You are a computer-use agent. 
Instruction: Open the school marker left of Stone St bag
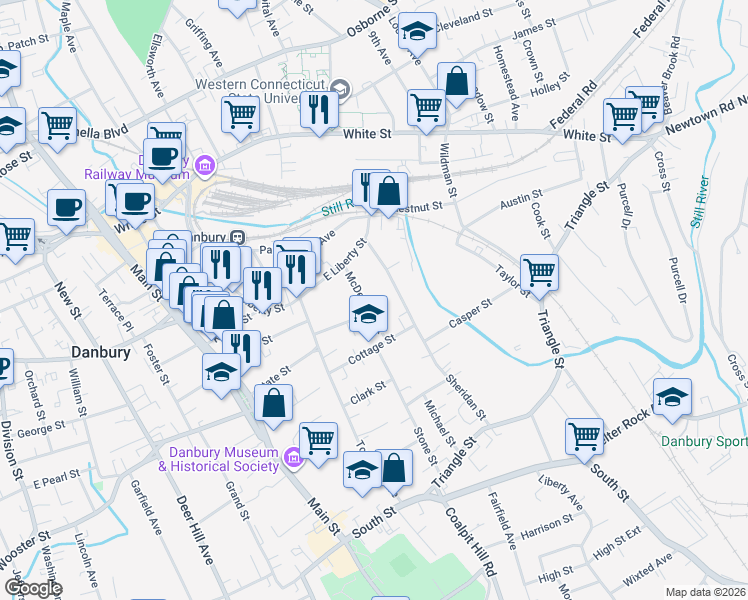pyautogui.click(x=362, y=472)
